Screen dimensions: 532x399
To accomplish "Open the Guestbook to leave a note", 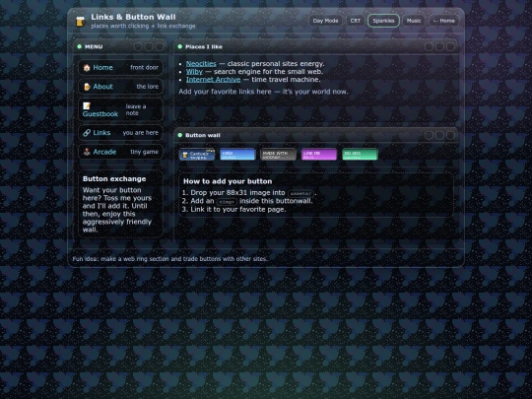I will 120,109.
